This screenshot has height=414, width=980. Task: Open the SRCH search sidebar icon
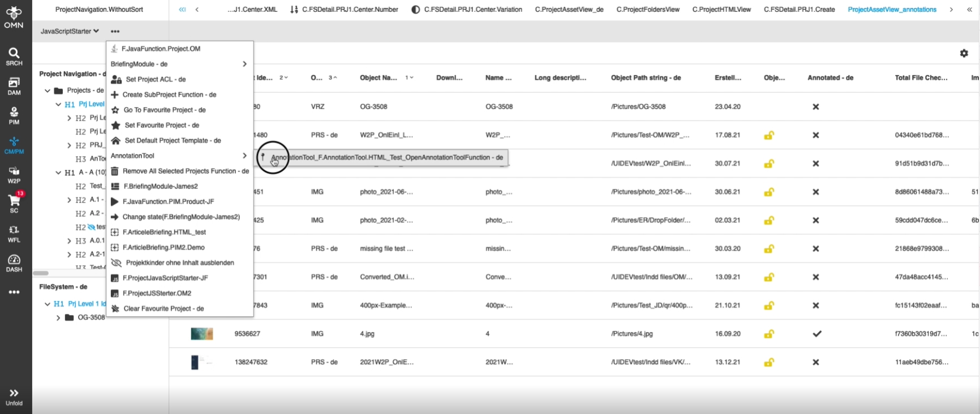tap(14, 56)
